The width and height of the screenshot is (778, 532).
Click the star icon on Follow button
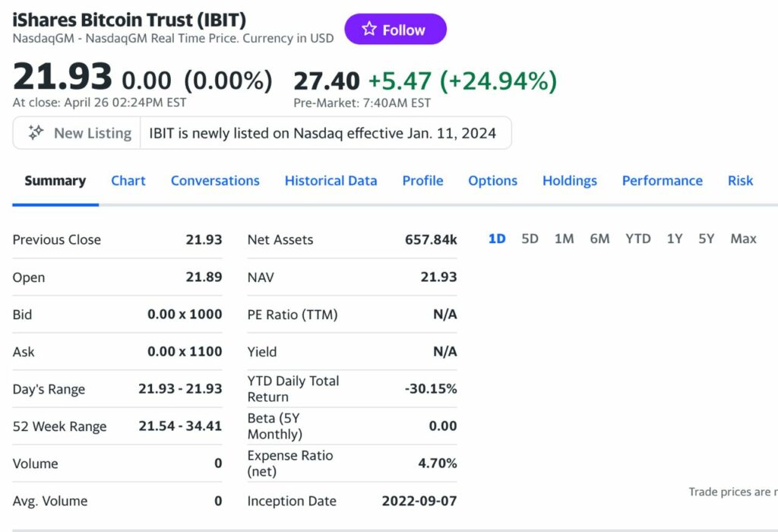(369, 30)
